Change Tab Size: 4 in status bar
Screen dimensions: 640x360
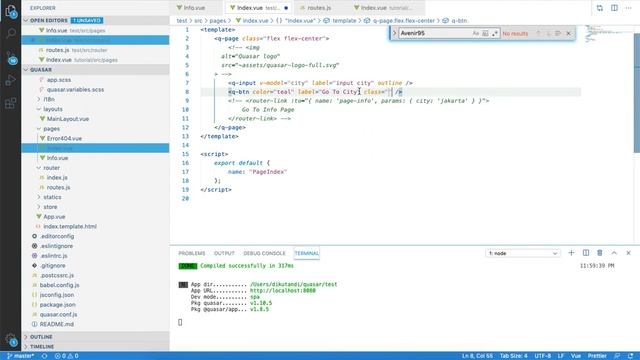(513, 356)
